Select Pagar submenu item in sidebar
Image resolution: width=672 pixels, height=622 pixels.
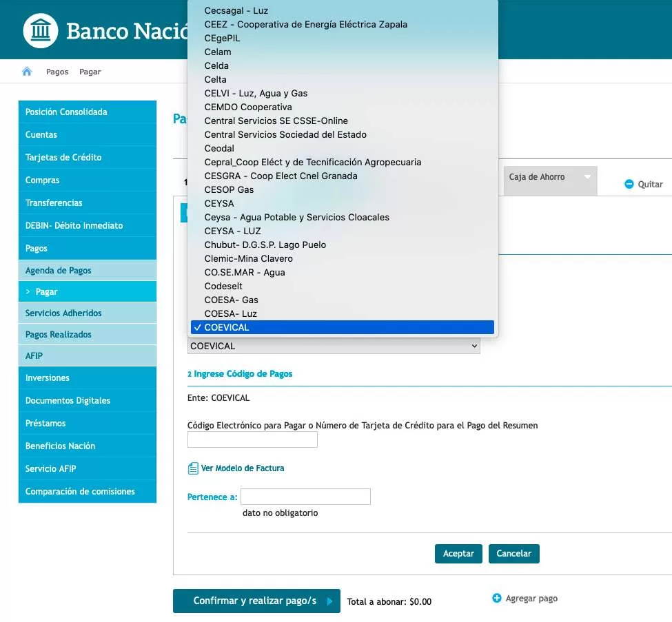[x=88, y=292]
